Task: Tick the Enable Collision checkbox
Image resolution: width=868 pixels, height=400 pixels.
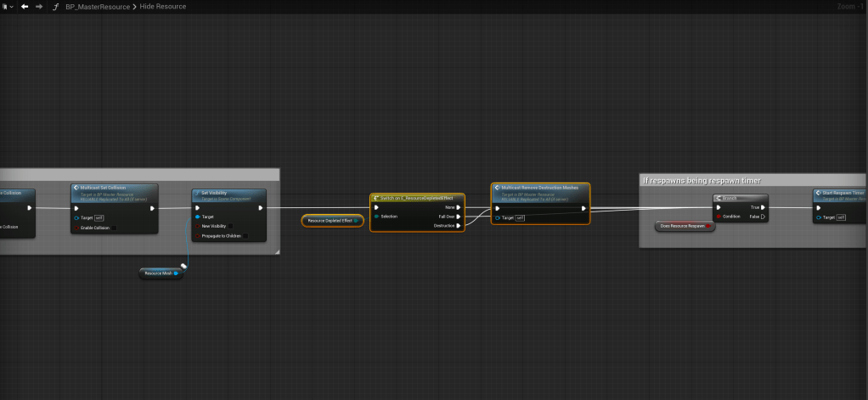Action: (114, 228)
